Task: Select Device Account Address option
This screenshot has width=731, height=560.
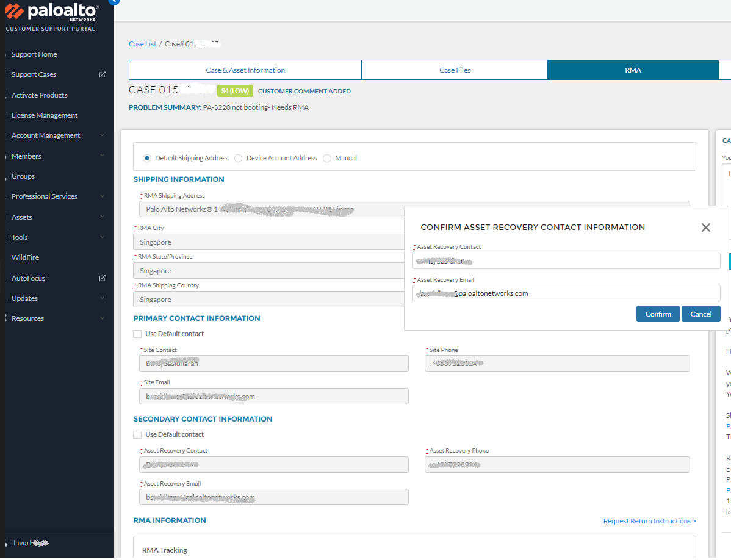Action: (x=238, y=159)
